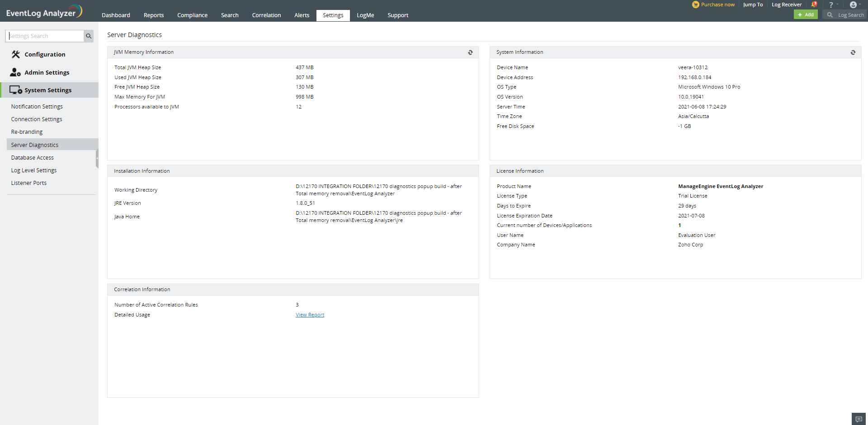This screenshot has width=868, height=425.
Task: Refresh System Information panel
Action: [x=853, y=52]
